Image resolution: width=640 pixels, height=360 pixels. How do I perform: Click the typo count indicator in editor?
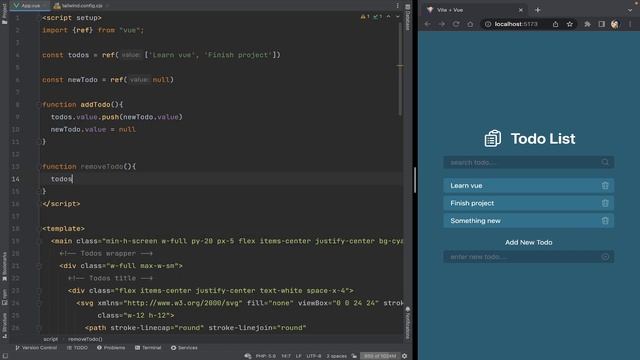(378, 17)
